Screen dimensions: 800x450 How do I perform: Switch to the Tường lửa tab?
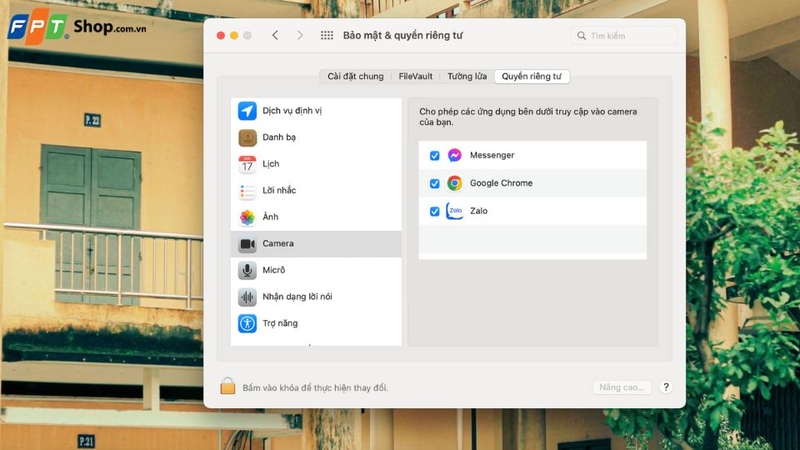click(467, 76)
